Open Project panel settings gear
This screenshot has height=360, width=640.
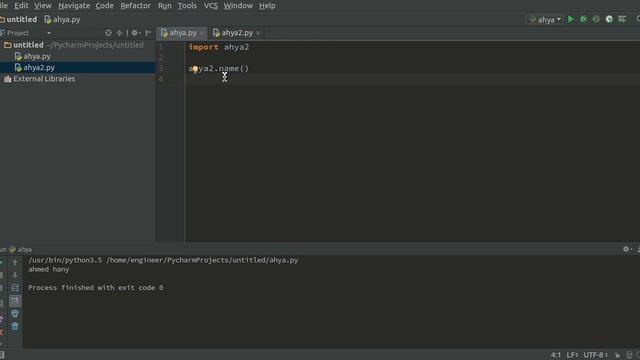click(x=135, y=33)
